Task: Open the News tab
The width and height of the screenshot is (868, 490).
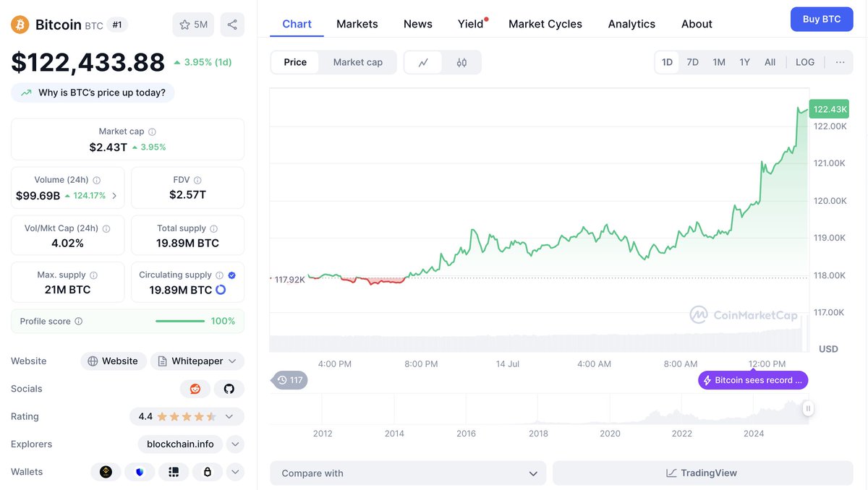Action: [418, 24]
